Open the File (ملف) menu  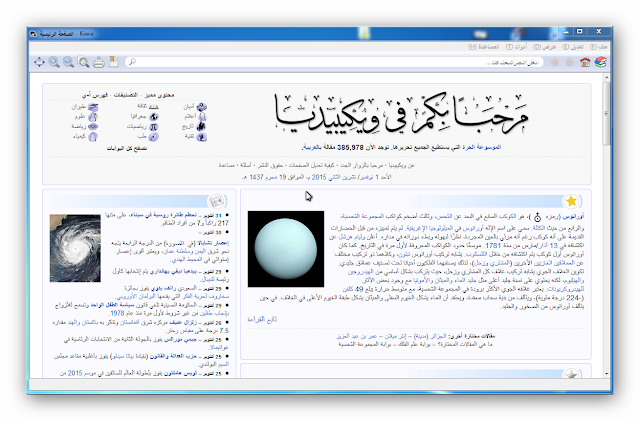pos(599,47)
